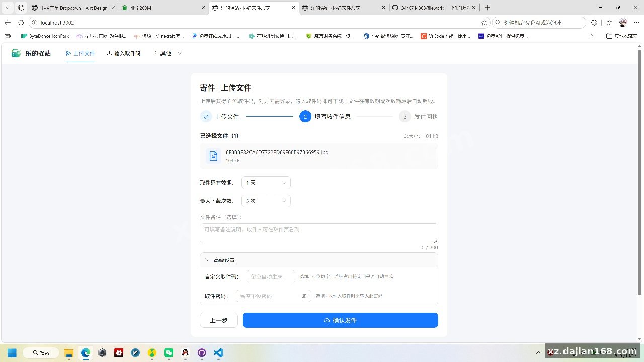Toggle password visibility eye icon
644x362 pixels.
tap(304, 296)
